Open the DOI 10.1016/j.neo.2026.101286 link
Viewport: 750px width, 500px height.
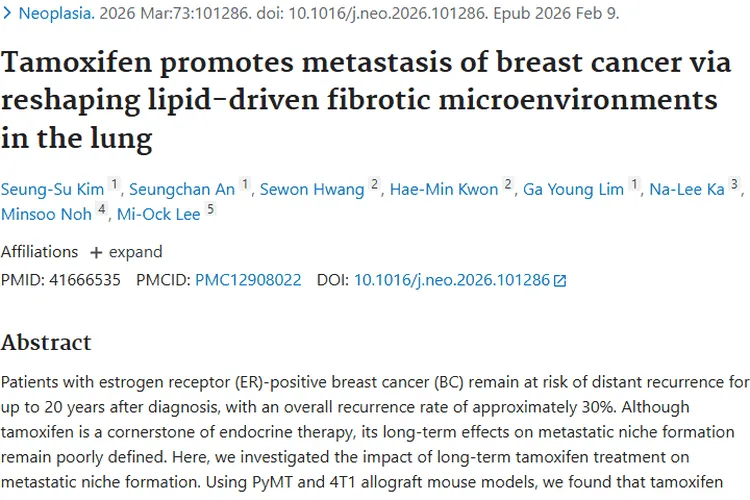pyautogui.click(x=452, y=280)
